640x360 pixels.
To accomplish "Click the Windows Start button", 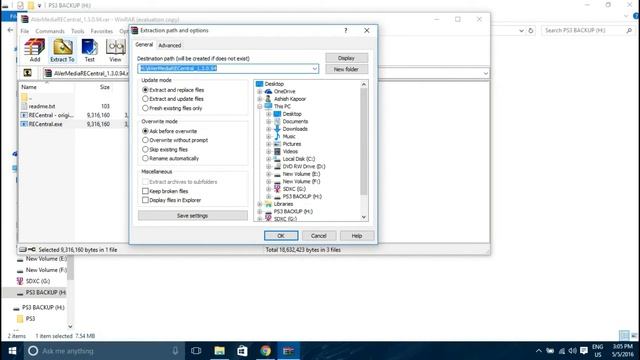I will 12,351.
